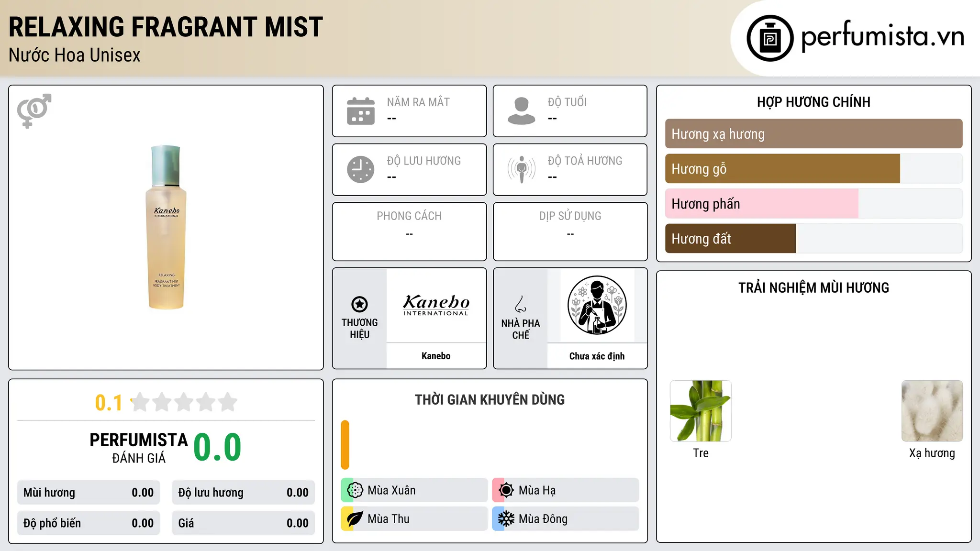The width and height of the screenshot is (980, 551).
Task: Click the ĐỘ TUỔI label
Action: tap(567, 102)
